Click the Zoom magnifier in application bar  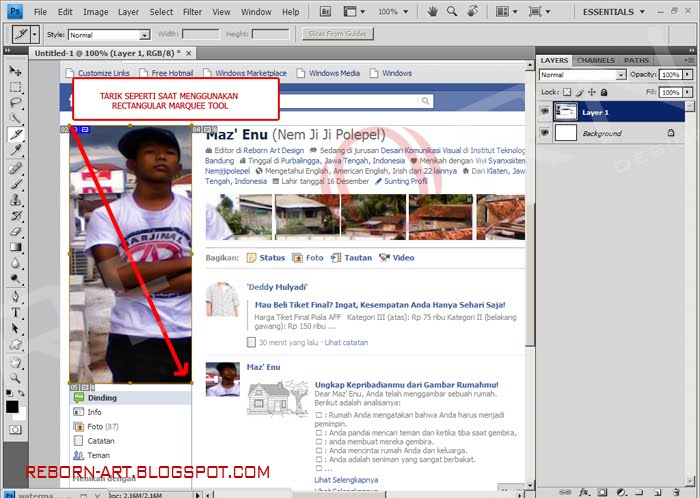point(452,11)
